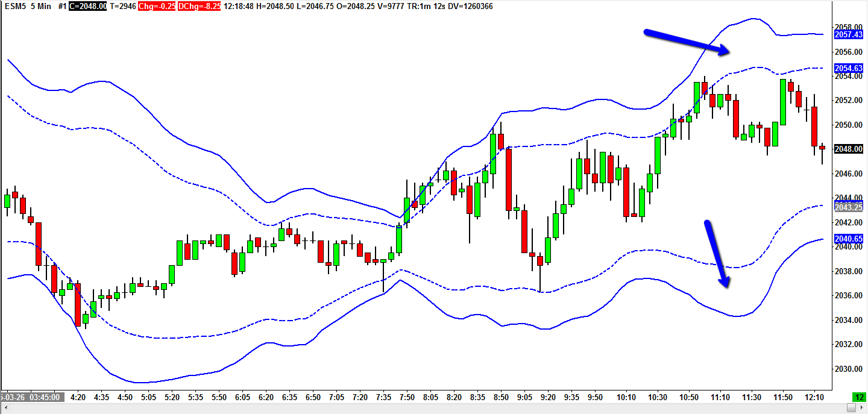This screenshot has height=414, width=868.
Task: Click the 2052.00 price axis label
Action: tap(849, 100)
